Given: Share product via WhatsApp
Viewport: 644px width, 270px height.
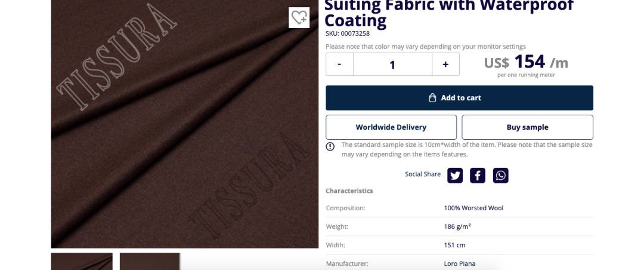Looking at the screenshot, I should [x=500, y=176].
